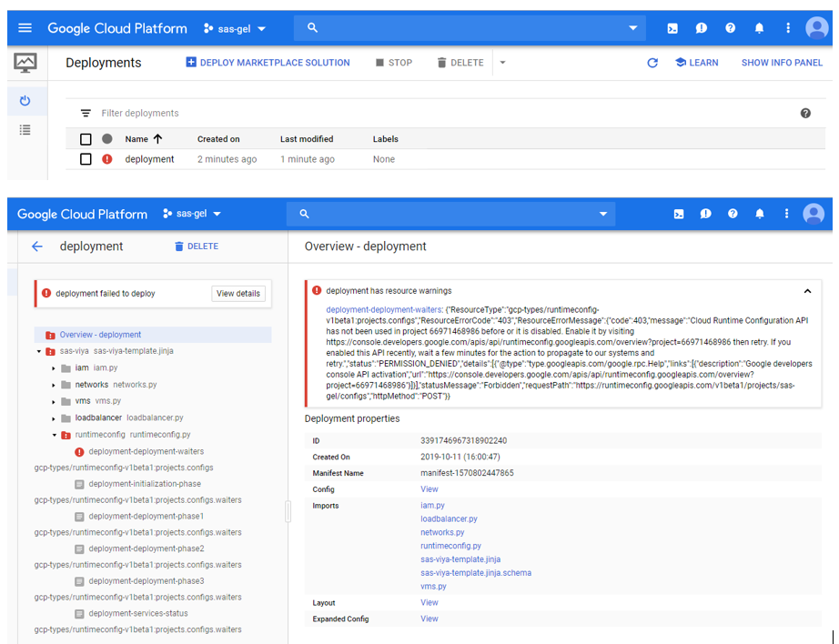Click the help icon in filter row
Viewport: 839px width, 644px height.
[805, 113]
